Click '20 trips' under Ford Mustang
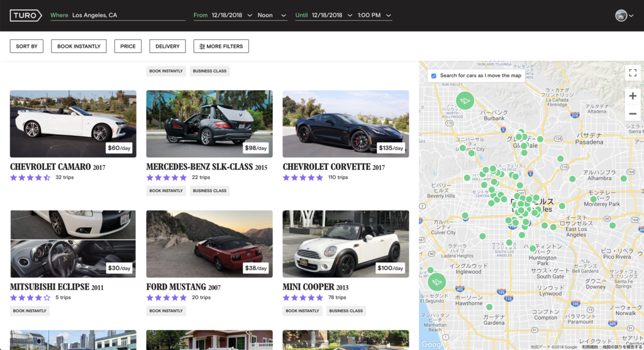Image resolution: width=644 pixels, height=350 pixels. 201,298
